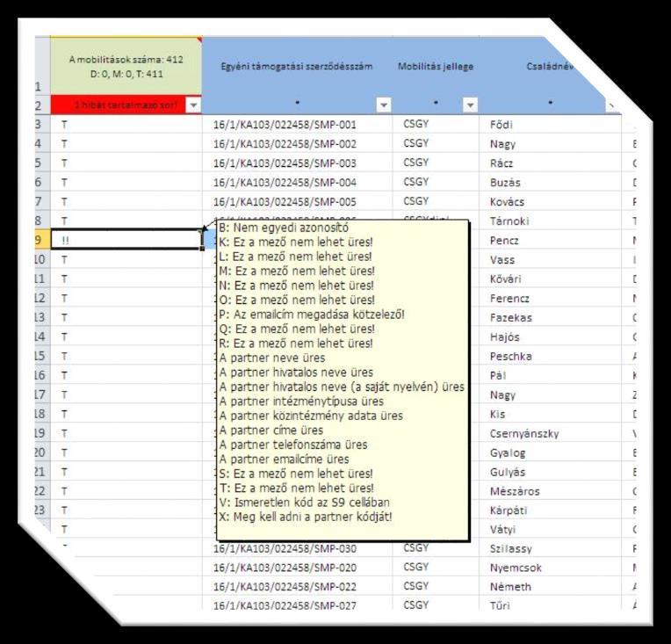Select cell 16/1/KA103/022458/SMP-003
Screen dimensions: 671x644
[298, 163]
